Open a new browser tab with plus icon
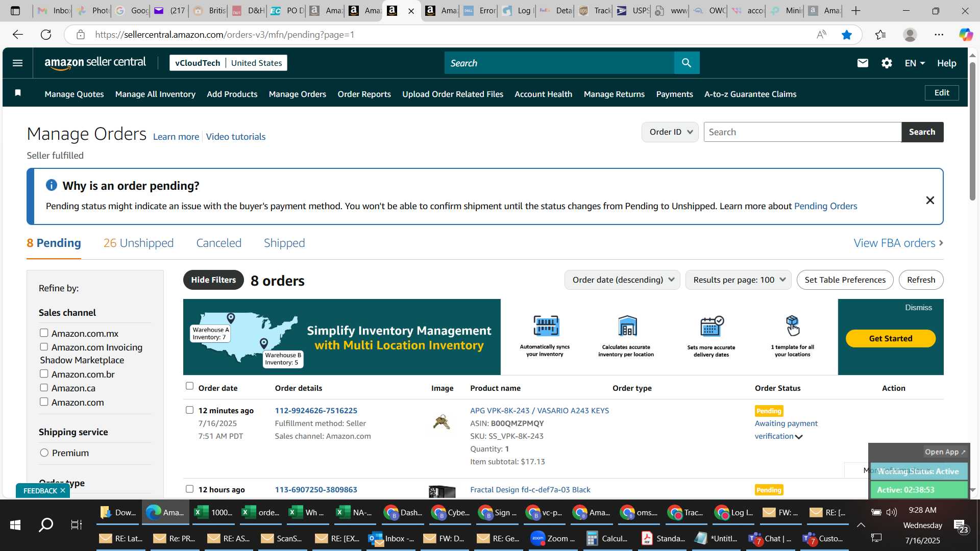Image resolution: width=980 pixels, height=551 pixels. point(856,11)
